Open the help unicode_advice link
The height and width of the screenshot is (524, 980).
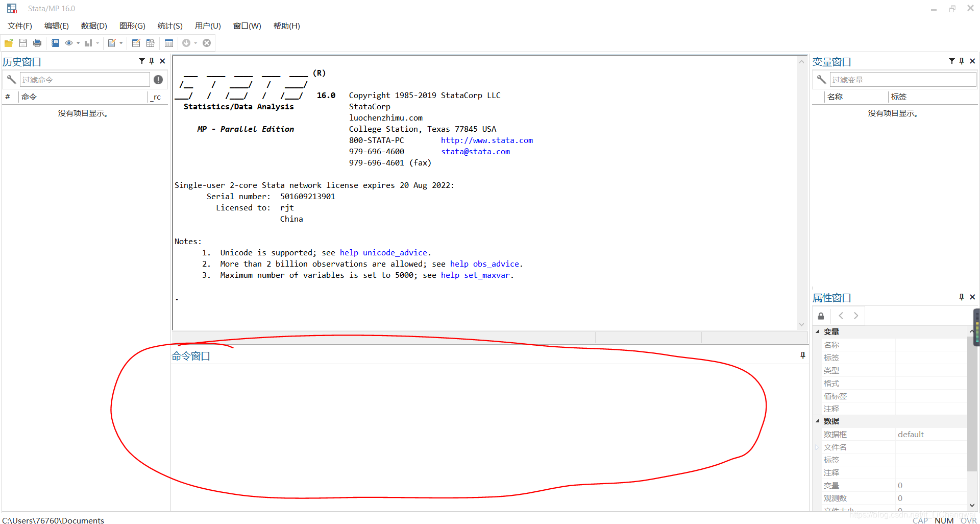pyautogui.click(x=383, y=253)
